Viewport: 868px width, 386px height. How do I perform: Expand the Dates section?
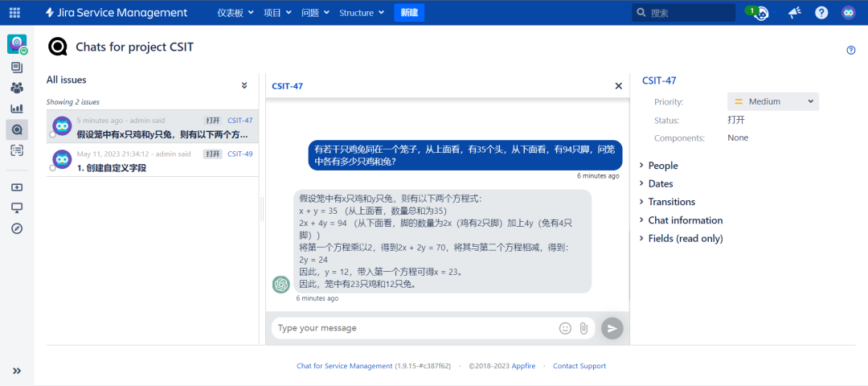pos(657,184)
